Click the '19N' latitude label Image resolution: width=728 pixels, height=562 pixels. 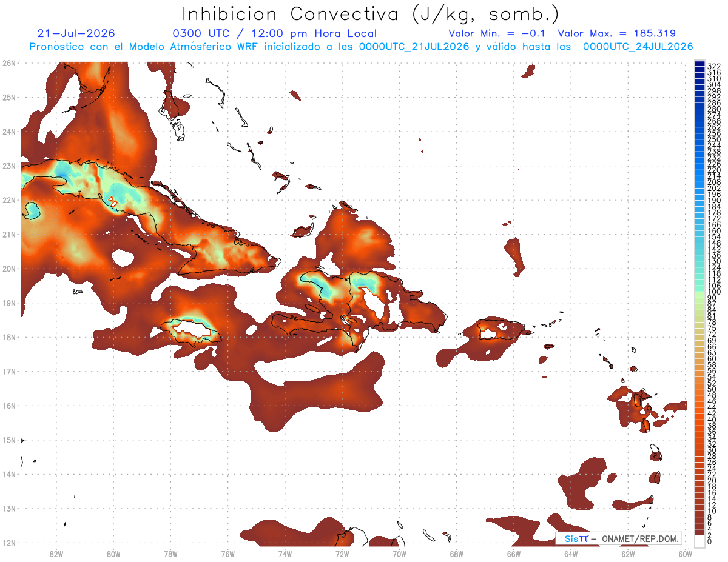tap(8, 303)
